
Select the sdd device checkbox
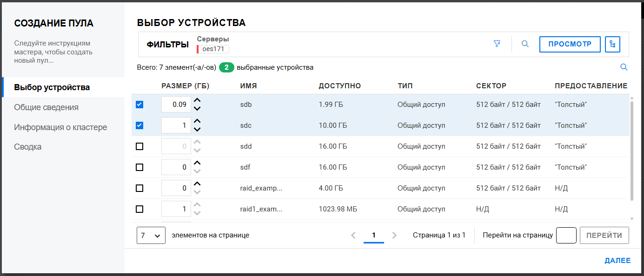[139, 146]
